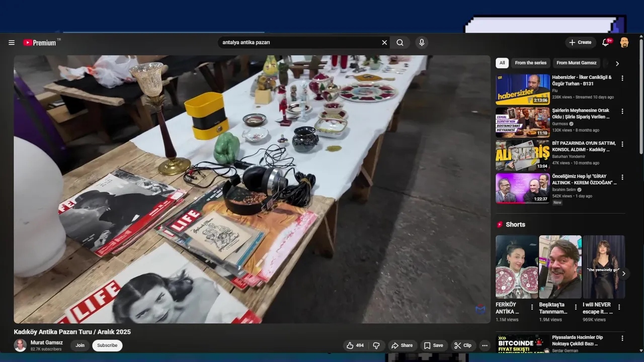Screen dimensions: 644x362
Task: Open Murat Gamsız channel avatar
Action: (20, 345)
